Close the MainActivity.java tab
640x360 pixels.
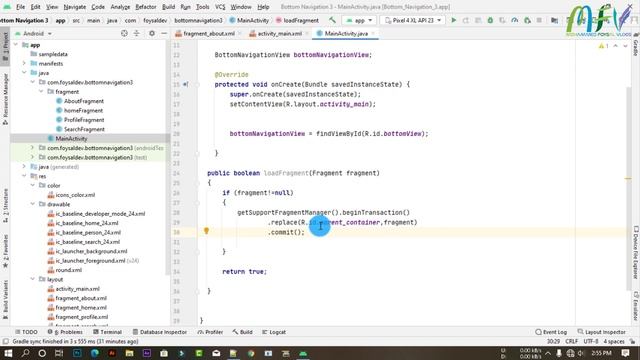tap(373, 33)
